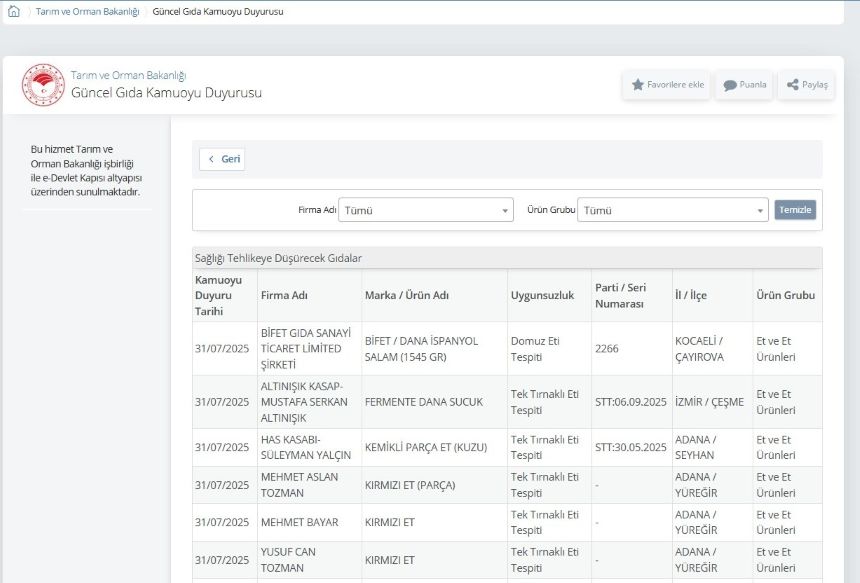Screen dimensions: 860x583
Task: Select BİFET / DANA İSPANYOL SALAM cell
Action: click(434, 349)
